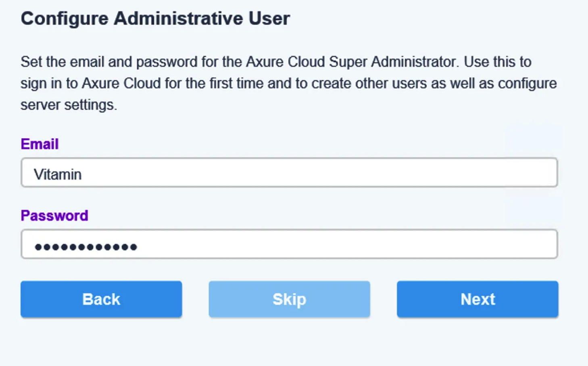Click the masked password dots

[86, 247]
